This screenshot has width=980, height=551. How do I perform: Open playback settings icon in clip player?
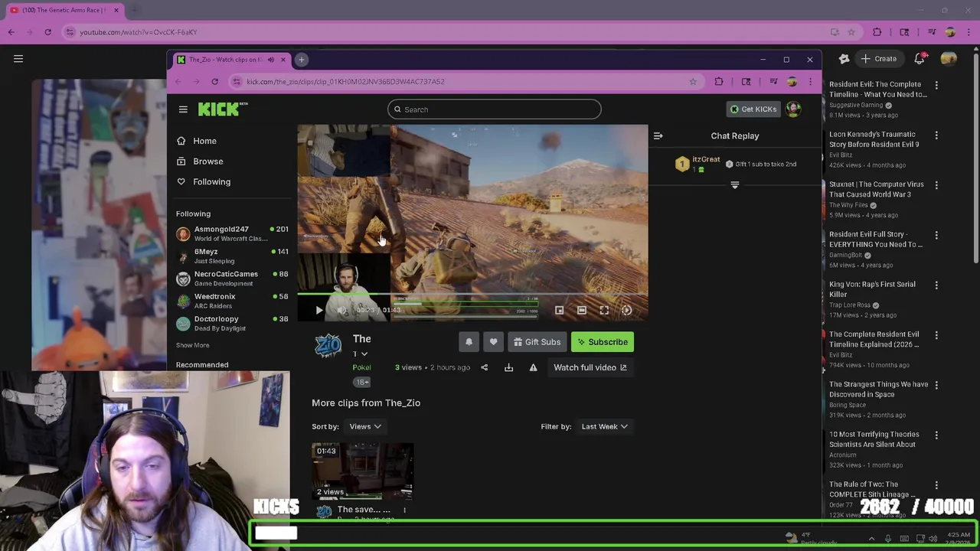(x=626, y=310)
